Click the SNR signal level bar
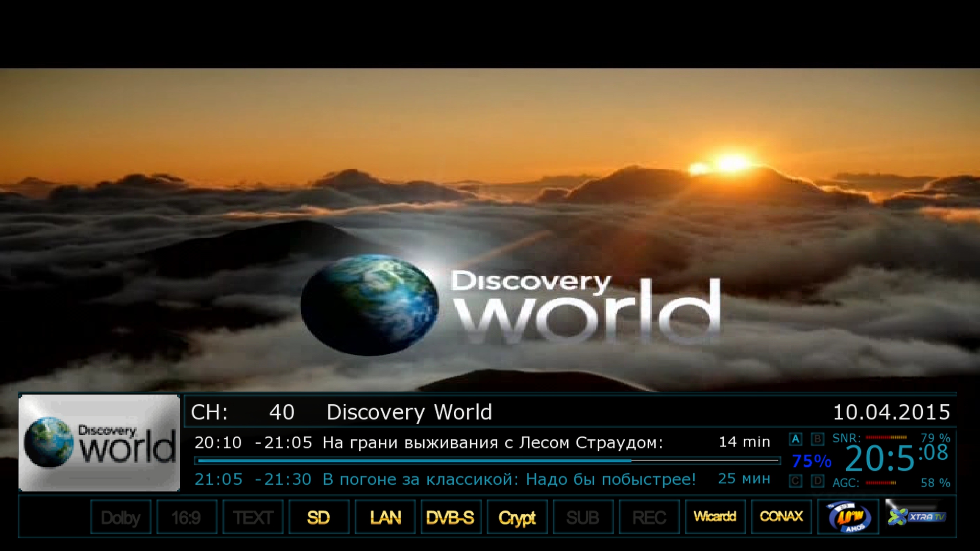980x551 pixels. tap(887, 438)
